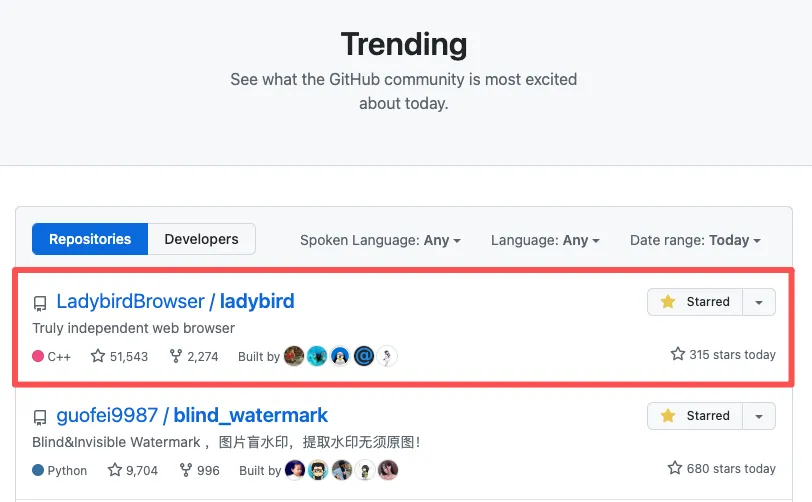Open star list dropdown for ladybird
812x502 pixels.
tap(759, 302)
